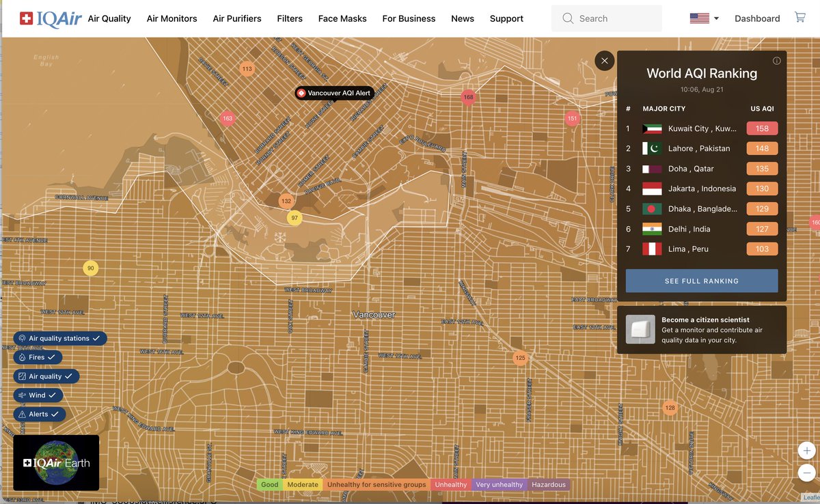
Task: Zoom in on the map
Action: tap(807, 451)
